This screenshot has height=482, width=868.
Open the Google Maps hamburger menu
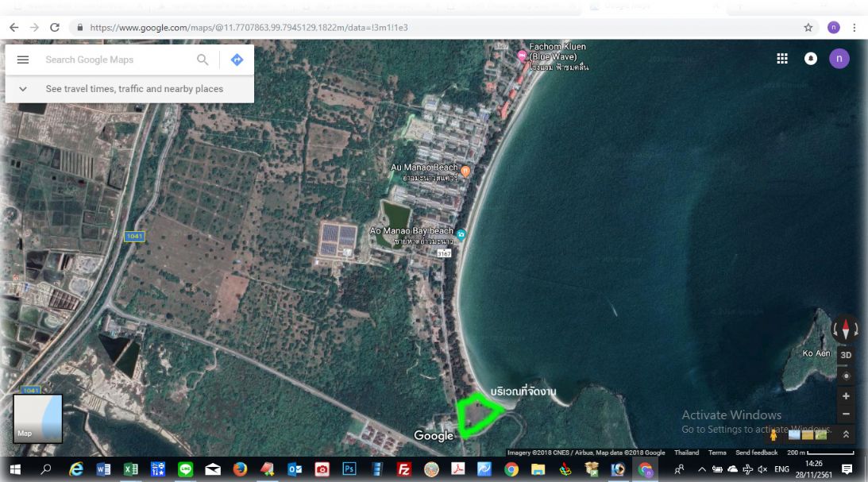tap(23, 60)
